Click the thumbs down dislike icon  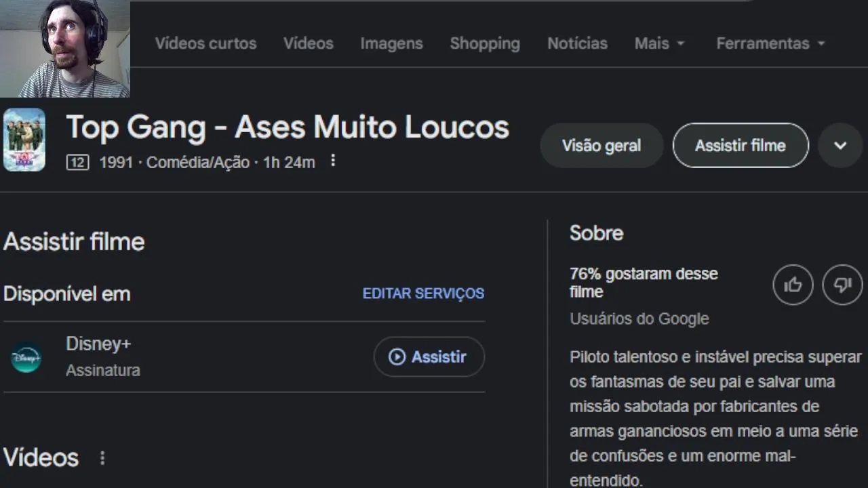842,285
